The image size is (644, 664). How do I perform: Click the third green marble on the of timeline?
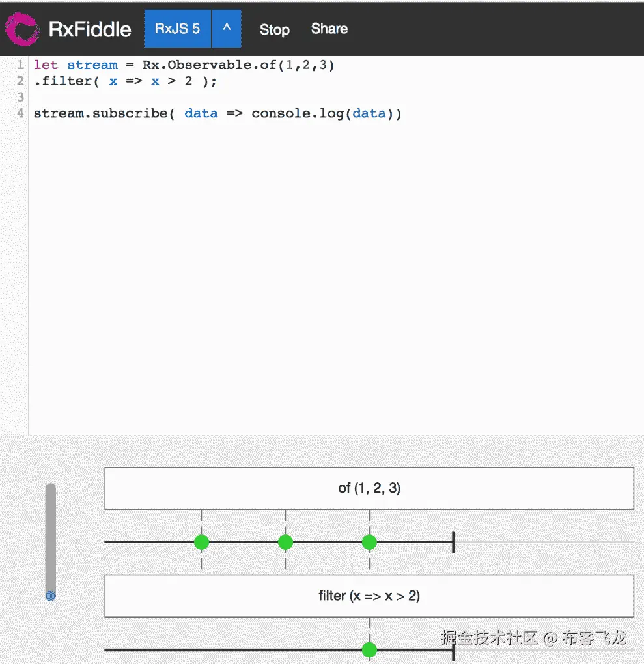point(369,541)
